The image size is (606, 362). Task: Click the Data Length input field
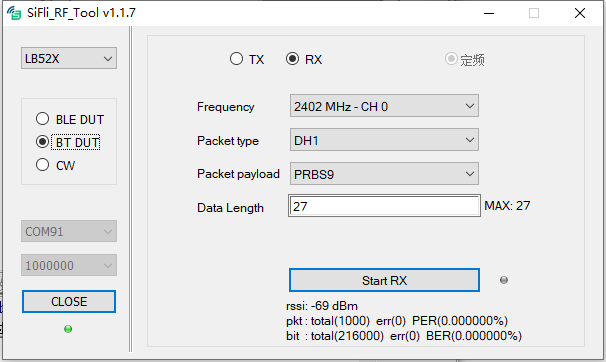click(384, 206)
